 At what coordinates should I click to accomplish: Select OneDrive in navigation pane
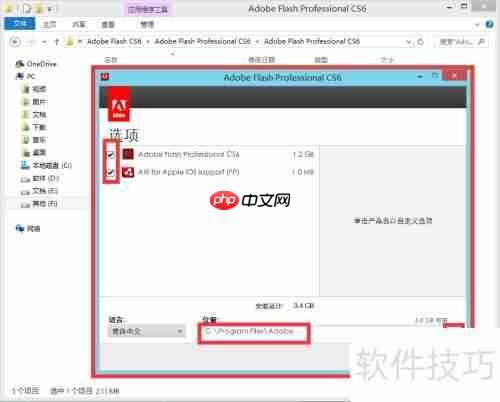click(x=36, y=64)
